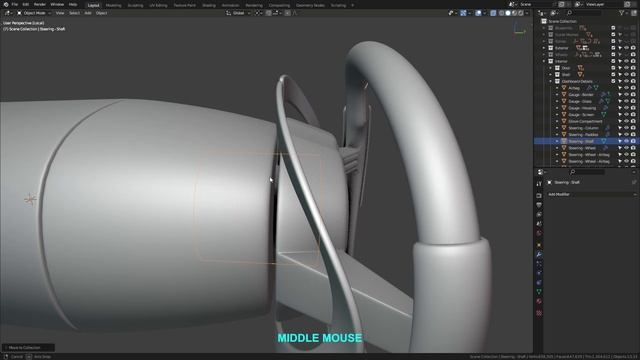
Task: Open the Modifiers wrench properties tab
Action: click(x=539, y=255)
